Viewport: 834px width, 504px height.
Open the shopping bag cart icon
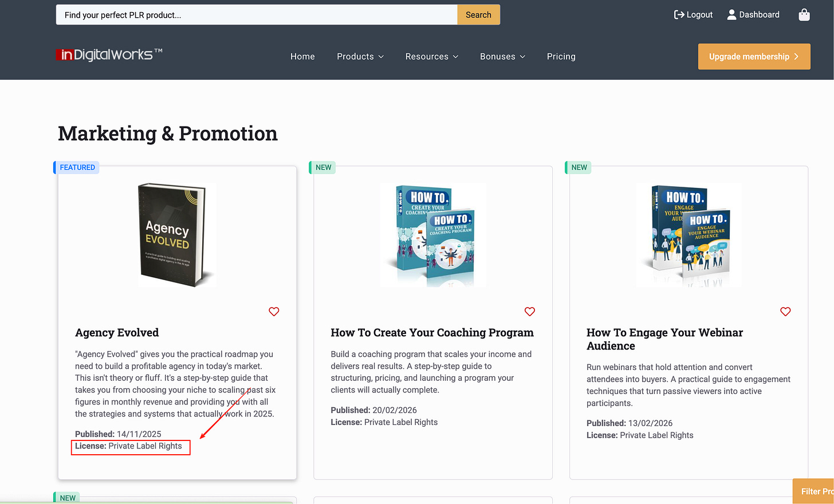pyautogui.click(x=804, y=15)
